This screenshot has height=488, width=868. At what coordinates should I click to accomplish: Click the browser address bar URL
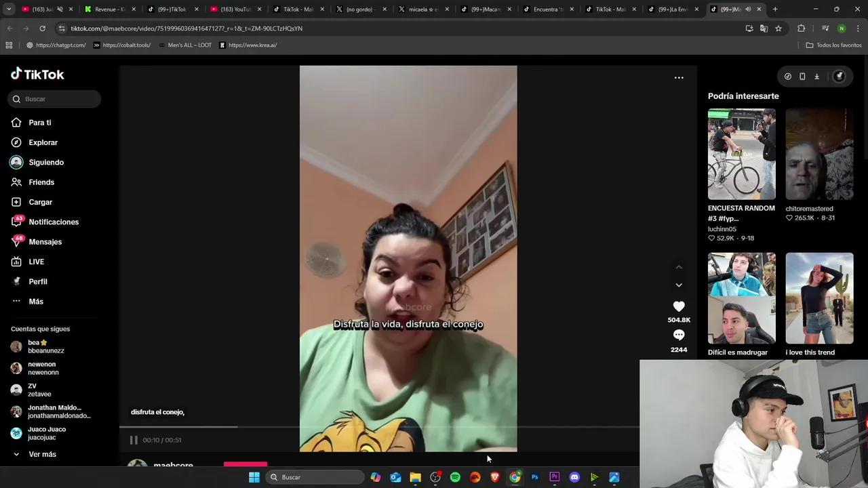(x=186, y=28)
